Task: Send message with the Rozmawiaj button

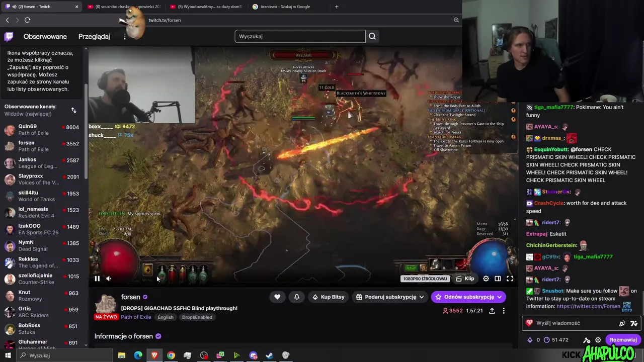Action: pyautogui.click(x=623, y=340)
